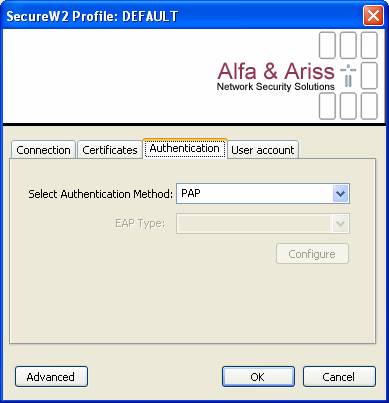Click the Alfa & Ariss logo text

click(x=276, y=71)
